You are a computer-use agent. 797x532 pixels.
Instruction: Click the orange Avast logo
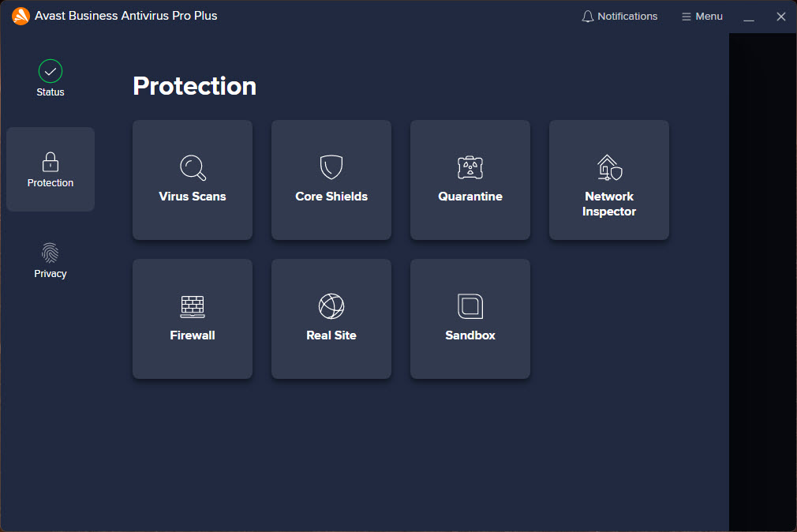coord(21,16)
